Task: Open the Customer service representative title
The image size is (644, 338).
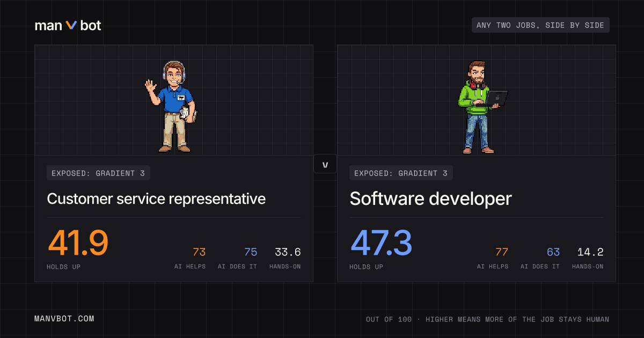Action: pyautogui.click(x=156, y=199)
